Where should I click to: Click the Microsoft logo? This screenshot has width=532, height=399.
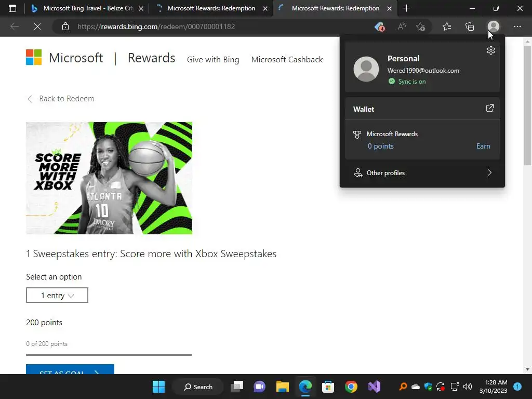click(x=64, y=58)
